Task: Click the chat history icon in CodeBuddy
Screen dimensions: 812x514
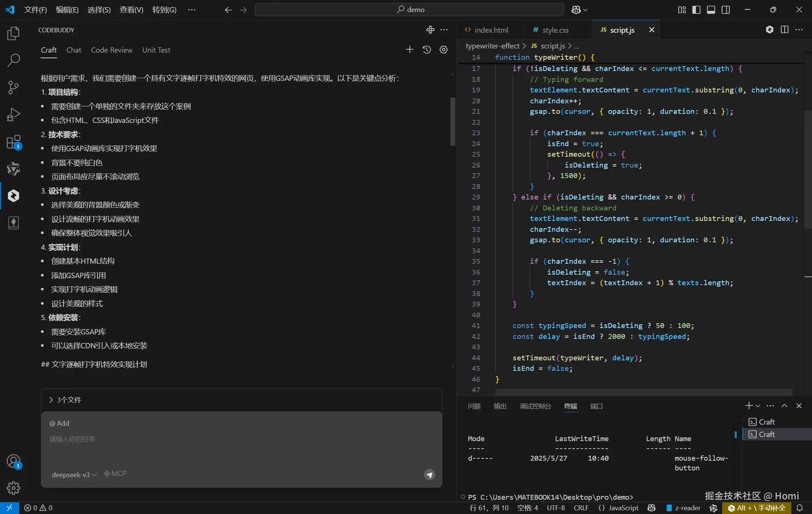Action: (x=427, y=50)
